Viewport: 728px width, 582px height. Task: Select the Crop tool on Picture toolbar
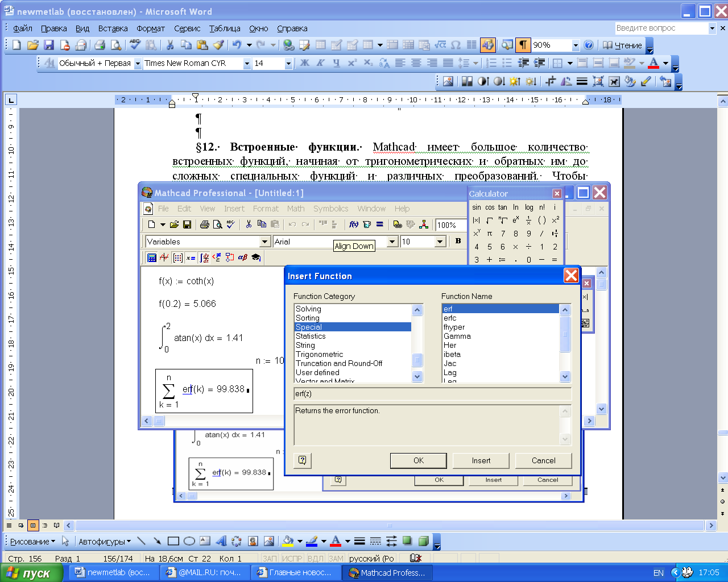point(550,81)
